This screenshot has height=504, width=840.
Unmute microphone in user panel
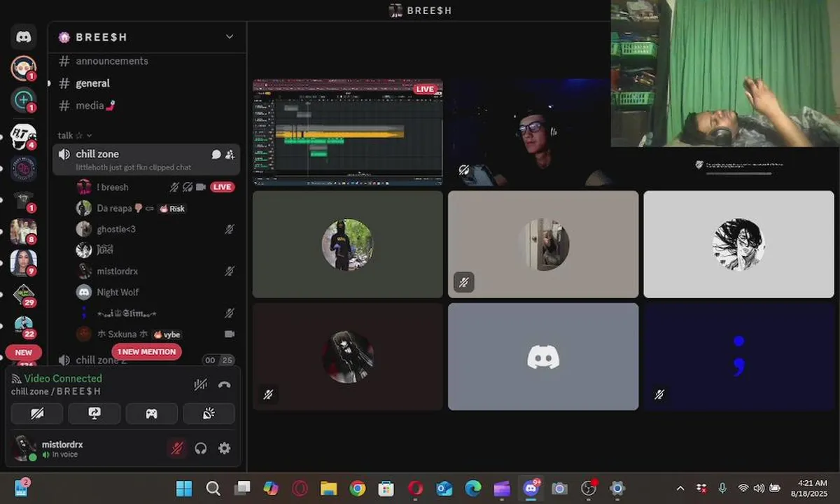[x=177, y=448]
